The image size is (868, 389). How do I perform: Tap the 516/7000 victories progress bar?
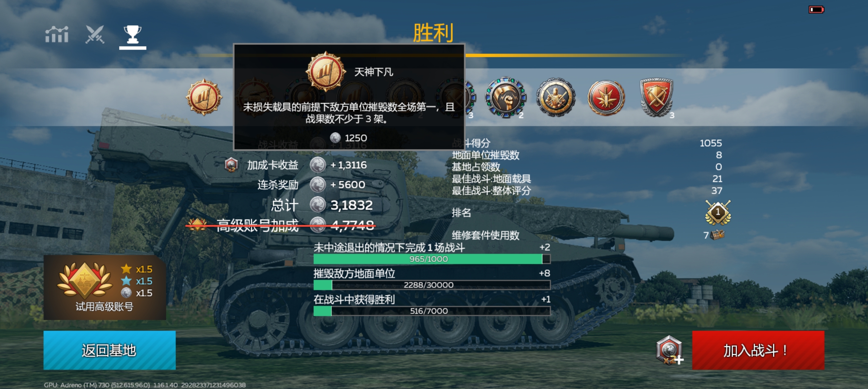click(x=432, y=311)
